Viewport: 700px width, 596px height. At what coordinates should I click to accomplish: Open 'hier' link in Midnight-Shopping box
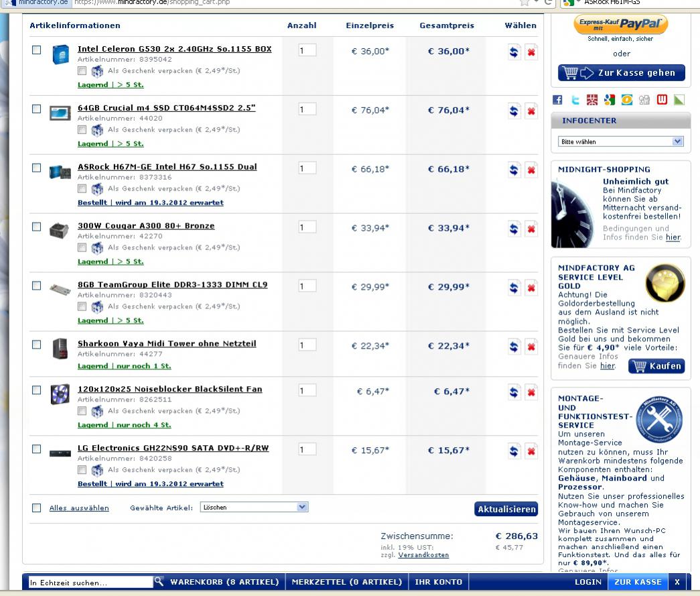[x=673, y=237]
